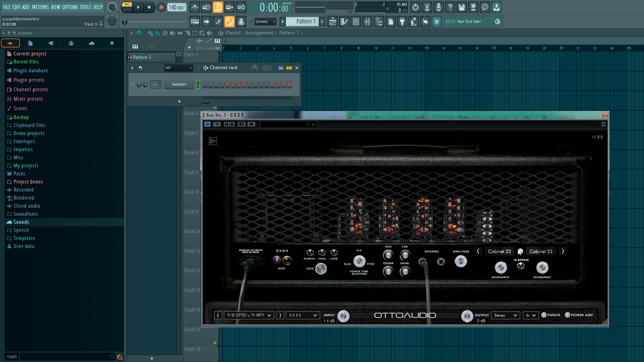Click the Sampler channel button
The image size is (644, 362).
179,84
